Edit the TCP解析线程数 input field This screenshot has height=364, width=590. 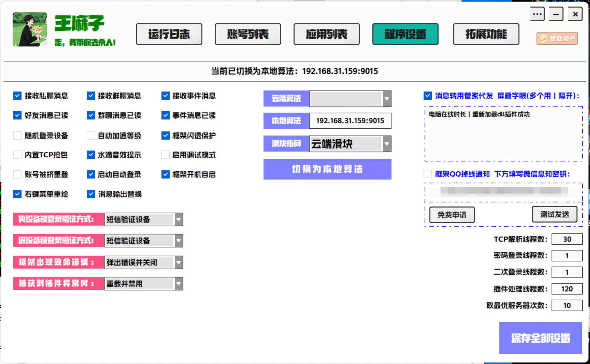tap(567, 239)
